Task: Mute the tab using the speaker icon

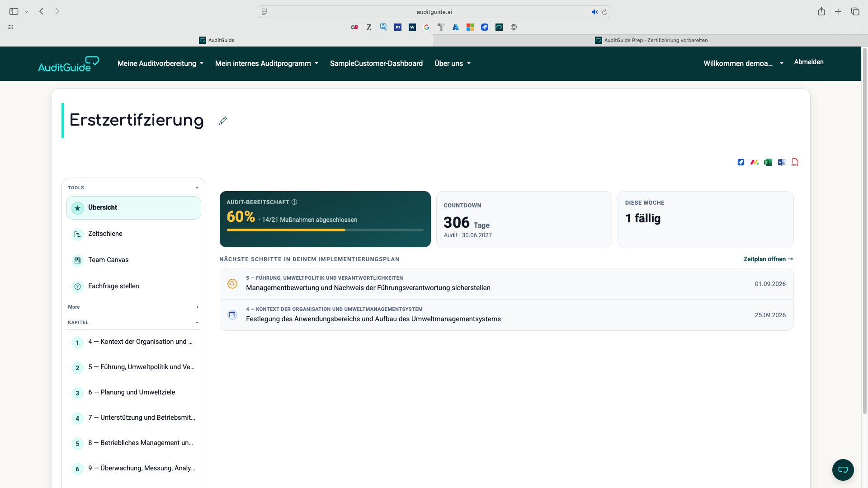Action: (x=594, y=12)
